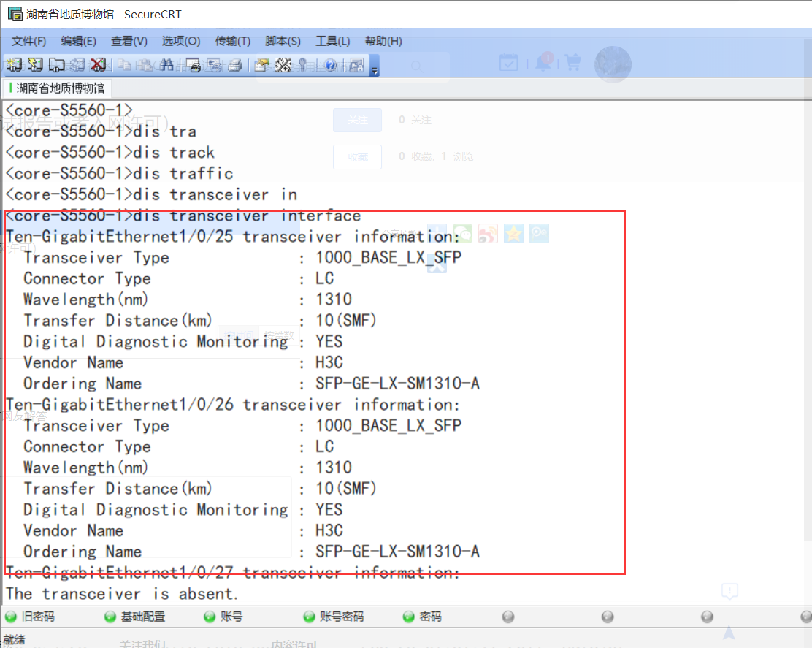Click the first '1000_BASE_LX_SFP' value under port 1/0/25

(x=388, y=257)
